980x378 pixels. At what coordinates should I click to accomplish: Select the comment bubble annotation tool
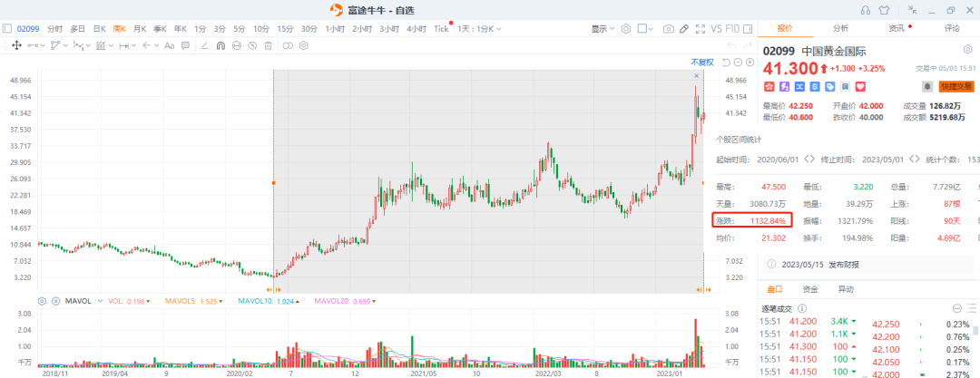[185, 45]
